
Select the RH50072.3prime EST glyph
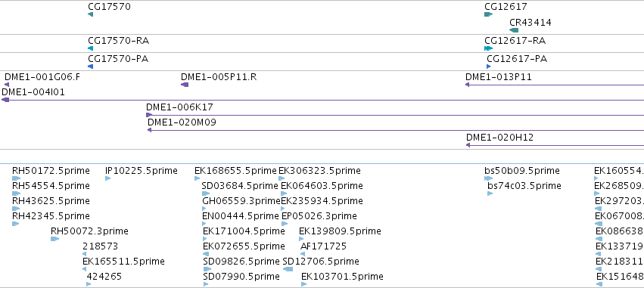pos(55,239)
